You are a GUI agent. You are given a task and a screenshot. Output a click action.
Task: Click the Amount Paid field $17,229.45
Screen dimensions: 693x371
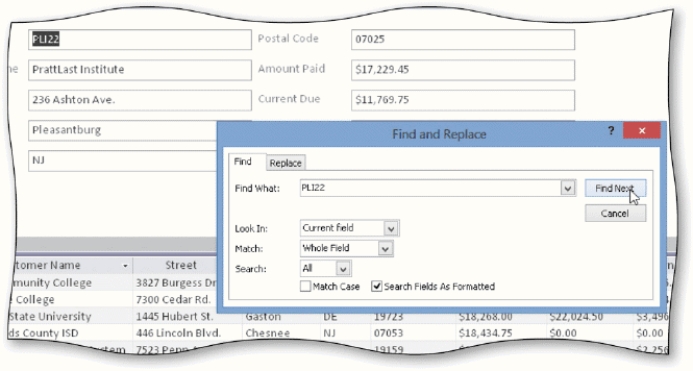[x=463, y=70]
